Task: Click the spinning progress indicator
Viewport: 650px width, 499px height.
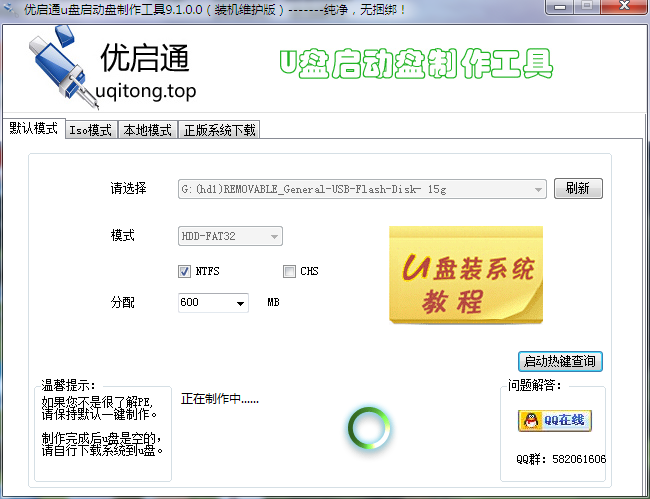Action: tap(367, 428)
